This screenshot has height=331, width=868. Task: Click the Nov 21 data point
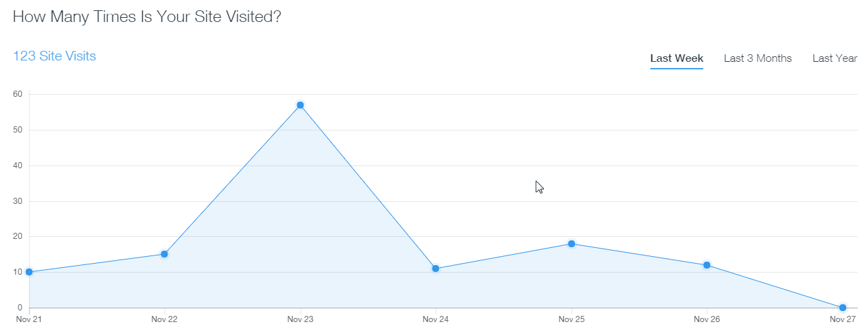(x=29, y=272)
